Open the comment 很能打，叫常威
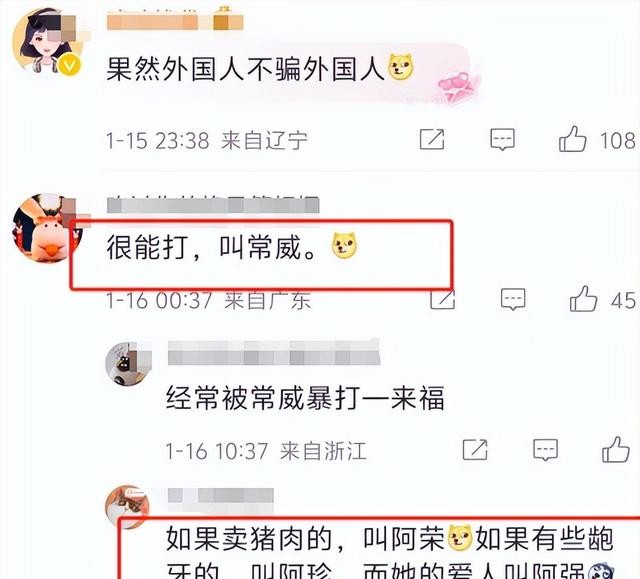 [x=211, y=248]
